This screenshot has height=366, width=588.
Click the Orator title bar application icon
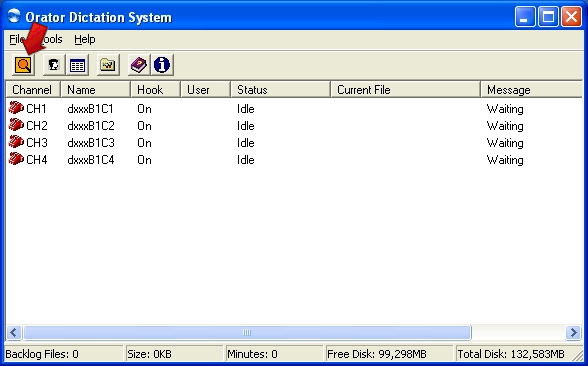pyautogui.click(x=14, y=16)
